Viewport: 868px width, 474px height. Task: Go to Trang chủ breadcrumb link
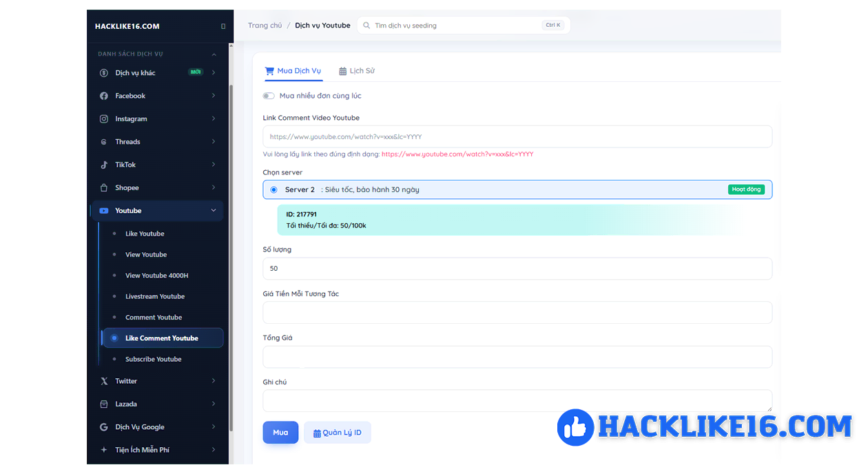(265, 25)
